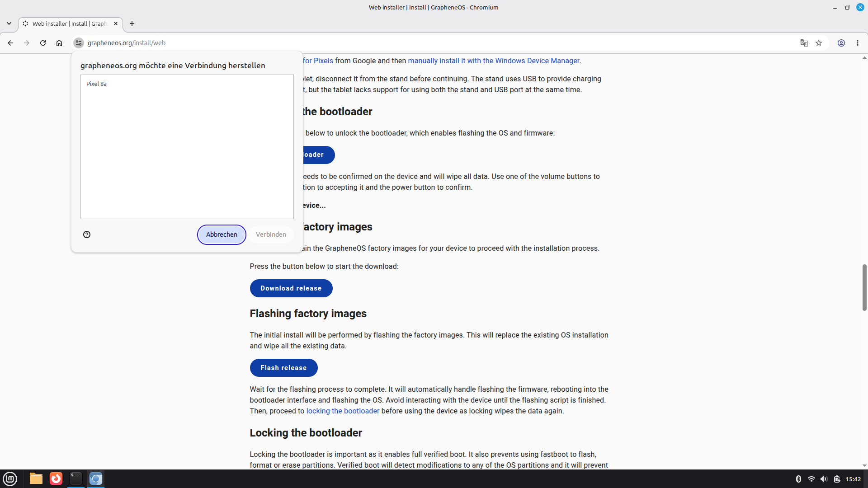Minimize the Chromium window
The width and height of the screenshot is (868, 488).
835,8
